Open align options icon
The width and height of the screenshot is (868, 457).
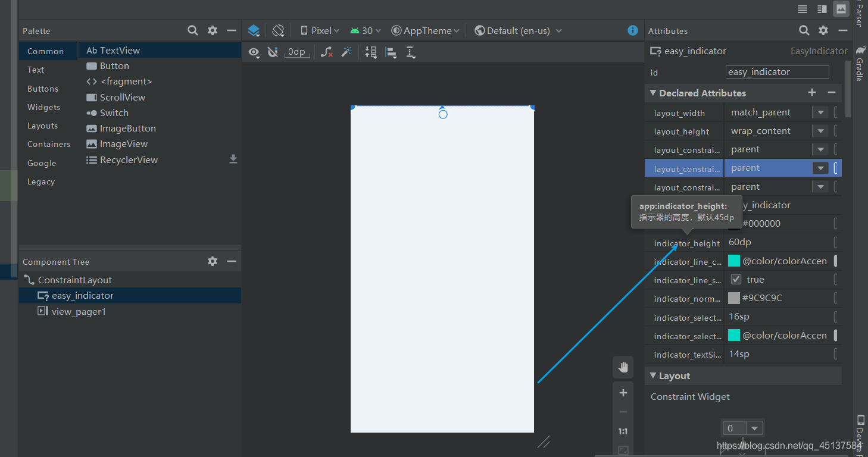coord(391,52)
